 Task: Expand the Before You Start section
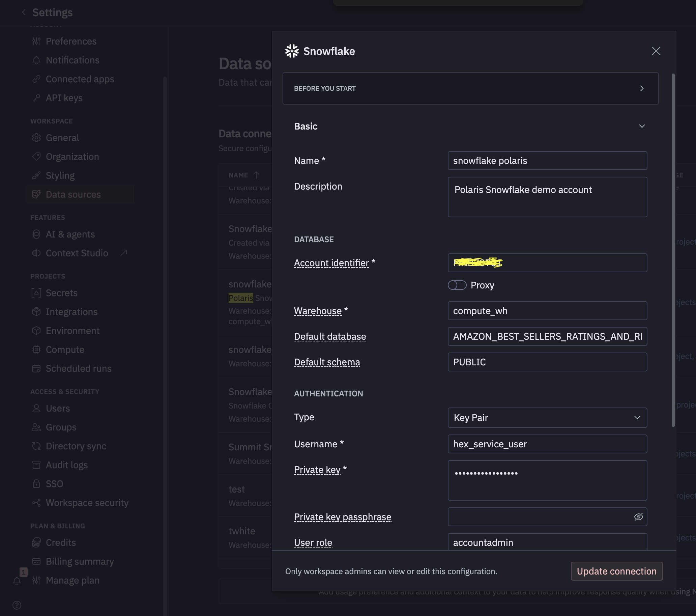(471, 88)
